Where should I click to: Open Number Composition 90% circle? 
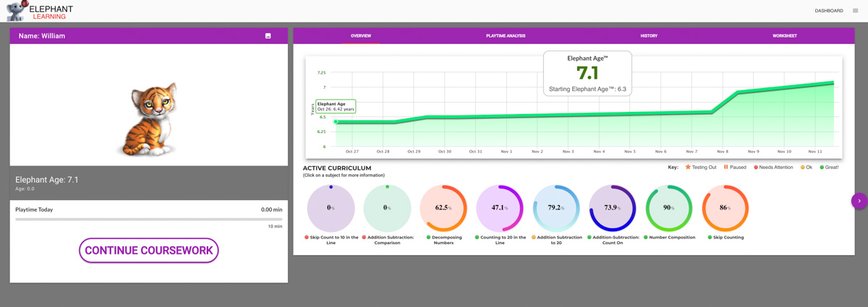coord(669,208)
